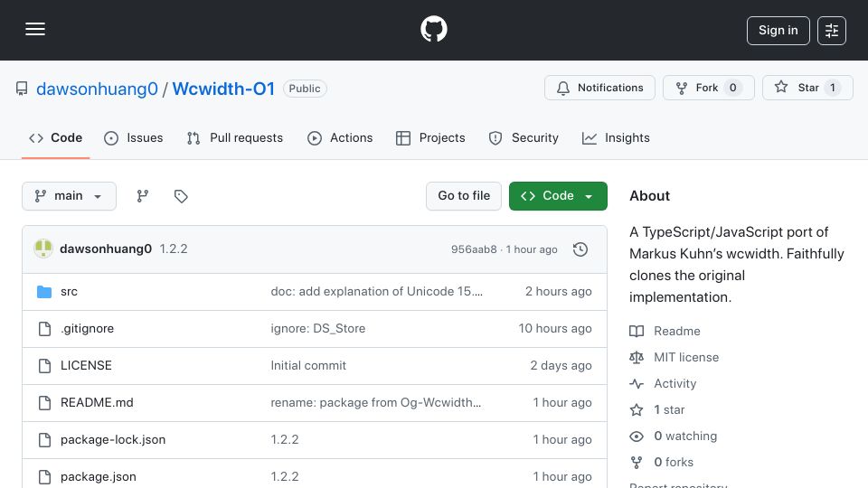868x488 pixels.
Task: Open latest commit message 1.2.2 in header
Action: [174, 249]
